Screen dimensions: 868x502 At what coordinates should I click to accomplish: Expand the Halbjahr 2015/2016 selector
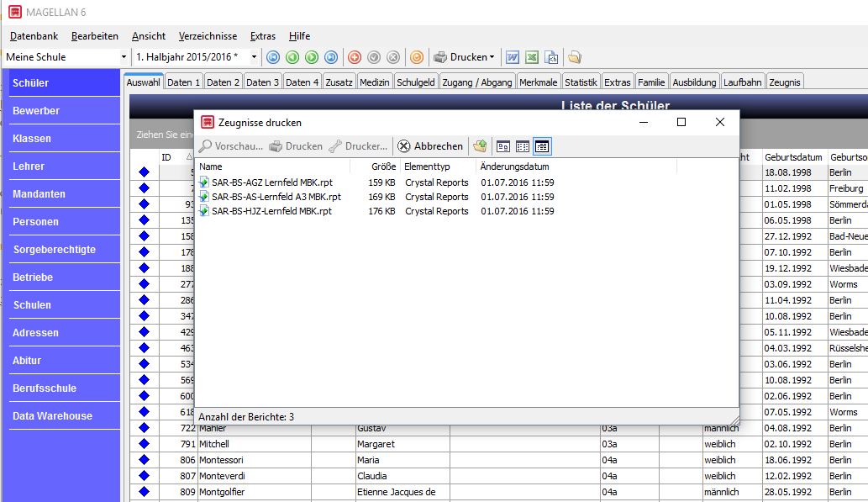[254, 57]
